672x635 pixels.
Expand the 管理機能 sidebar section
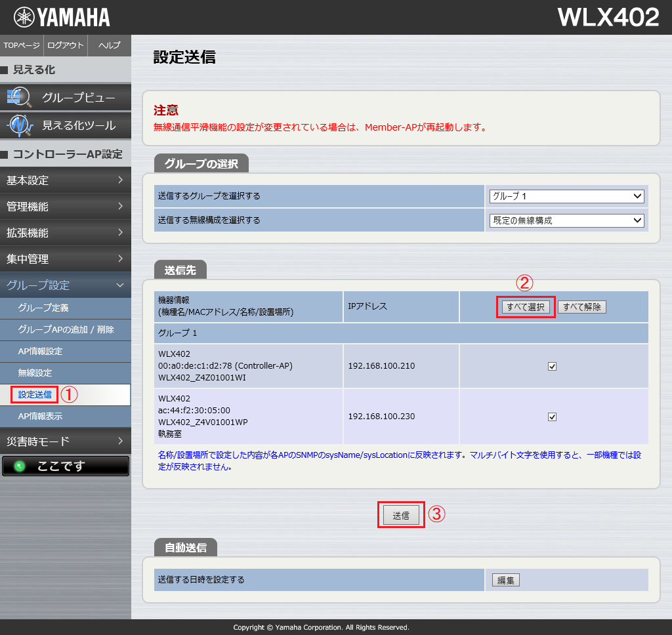pyautogui.click(x=66, y=207)
